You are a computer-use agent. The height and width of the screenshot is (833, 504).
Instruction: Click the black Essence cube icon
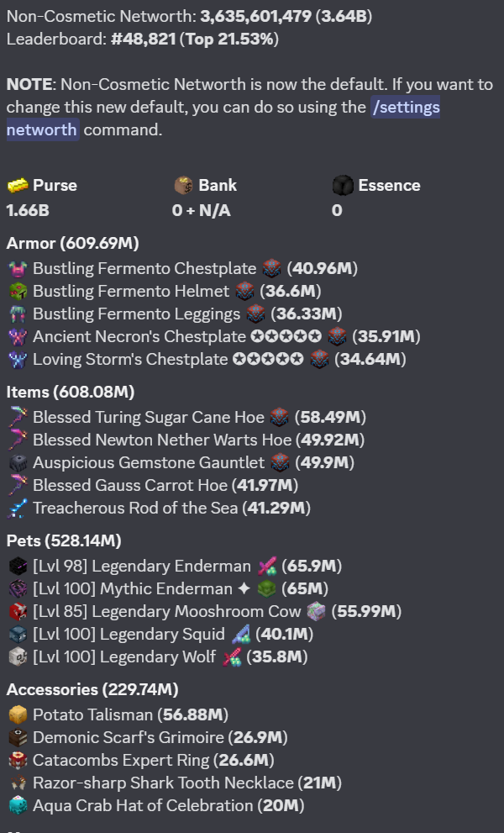[x=343, y=186]
